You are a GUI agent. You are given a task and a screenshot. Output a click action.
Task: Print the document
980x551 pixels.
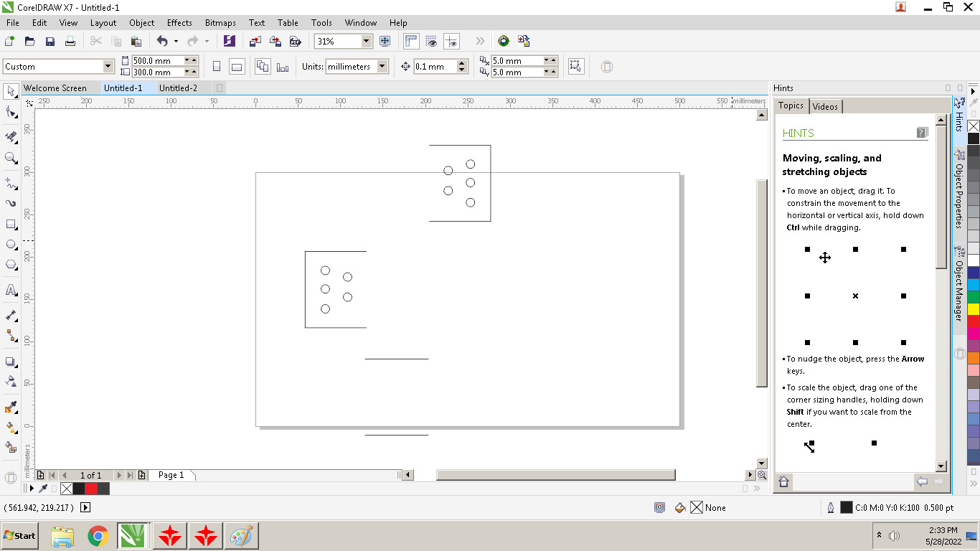click(x=70, y=42)
